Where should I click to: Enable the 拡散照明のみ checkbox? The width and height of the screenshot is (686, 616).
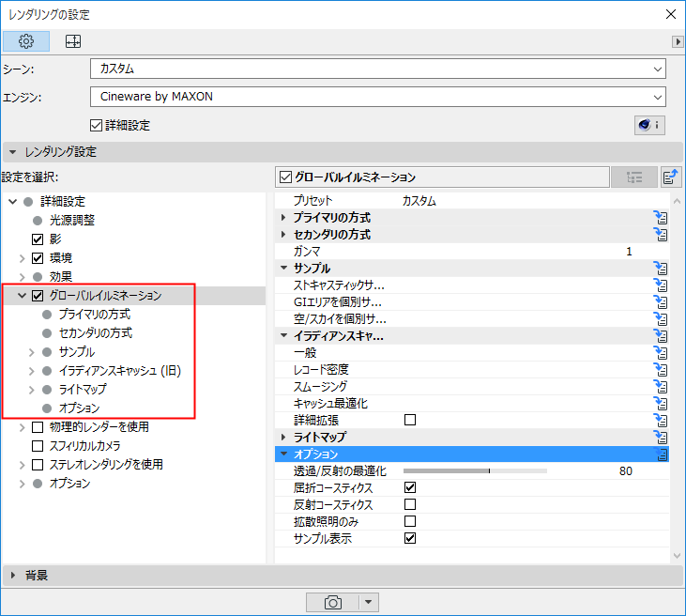(x=410, y=521)
